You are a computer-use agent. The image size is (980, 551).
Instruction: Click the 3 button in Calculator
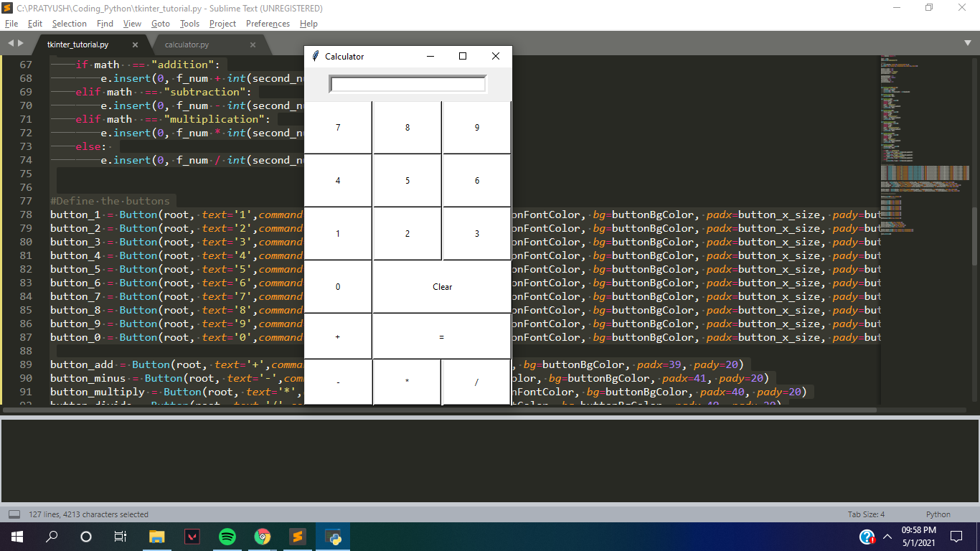coord(477,234)
